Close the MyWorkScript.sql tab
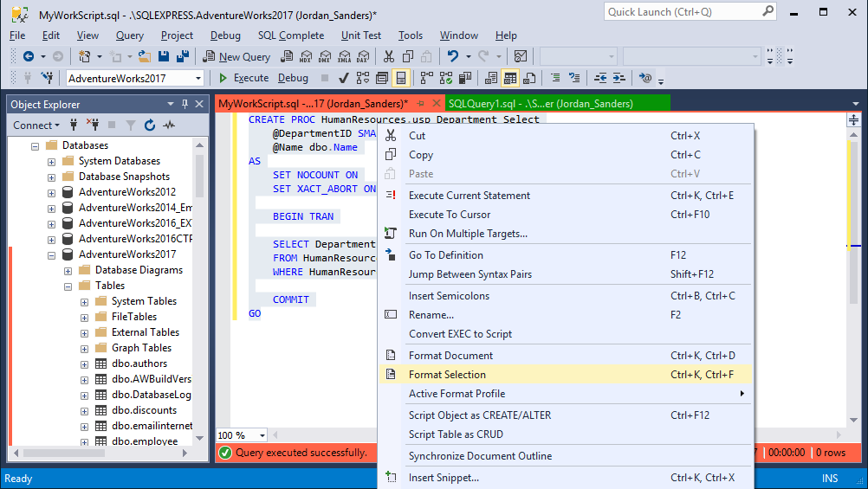868x489 pixels. pos(437,104)
